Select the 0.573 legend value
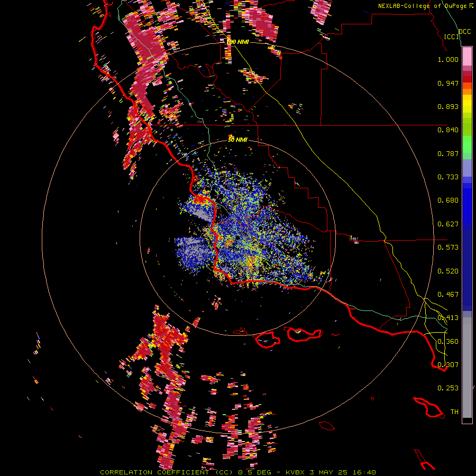 tap(448, 248)
